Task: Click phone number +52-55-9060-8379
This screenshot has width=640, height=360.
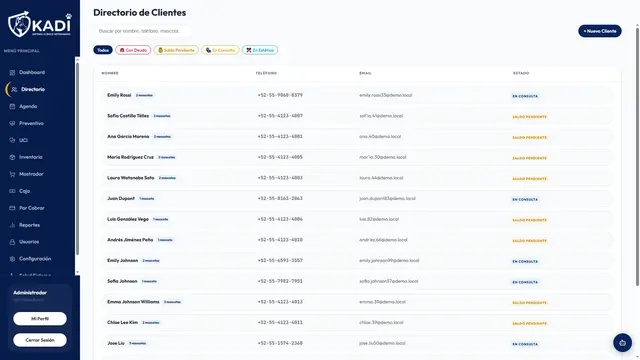Action: click(280, 95)
